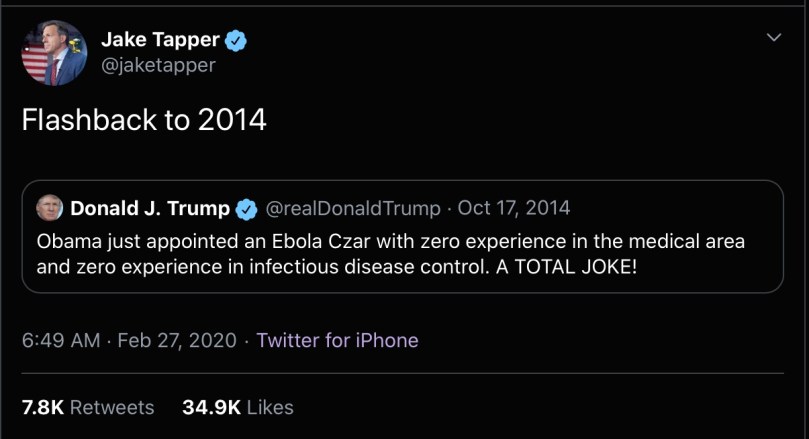
Task: Click the Feb 27, 2020 date text
Action: (x=177, y=340)
